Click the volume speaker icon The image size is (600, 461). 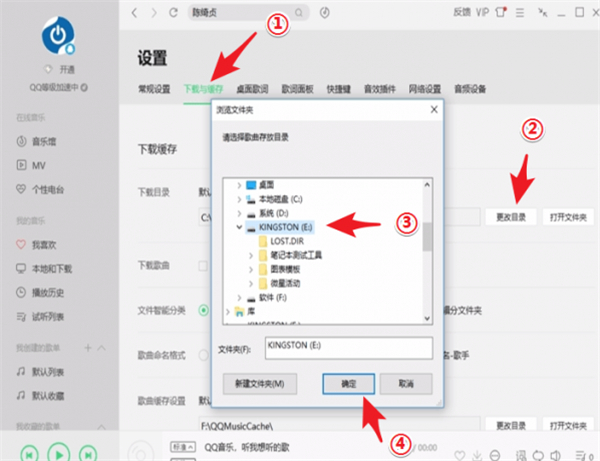coord(555,455)
